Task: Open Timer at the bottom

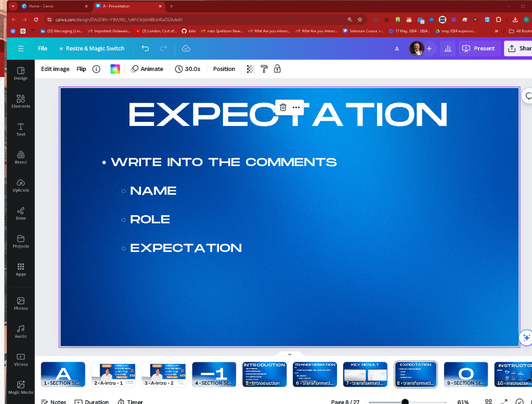Action: click(131, 401)
